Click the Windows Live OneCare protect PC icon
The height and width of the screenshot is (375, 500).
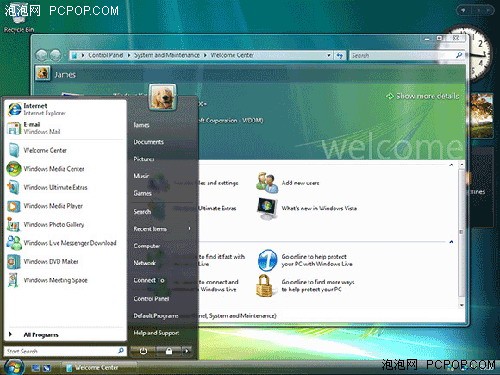(x=267, y=260)
